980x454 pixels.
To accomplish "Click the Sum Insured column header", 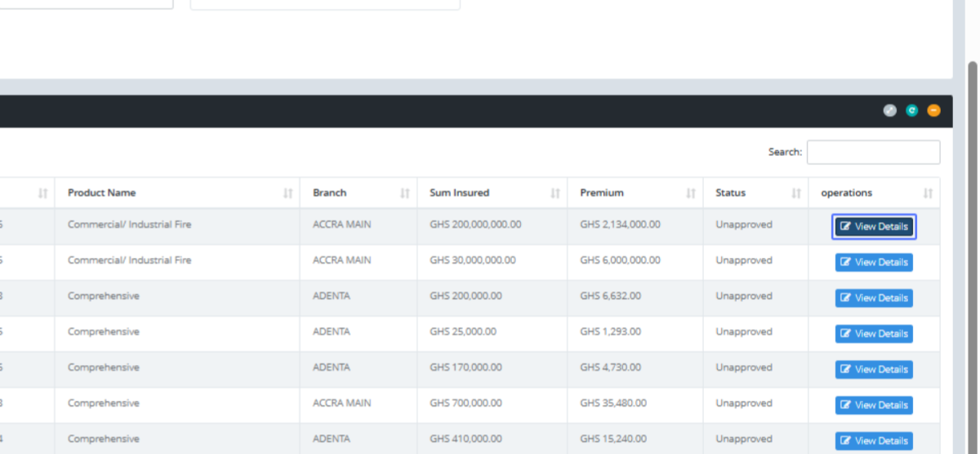I will pyautogui.click(x=460, y=194).
